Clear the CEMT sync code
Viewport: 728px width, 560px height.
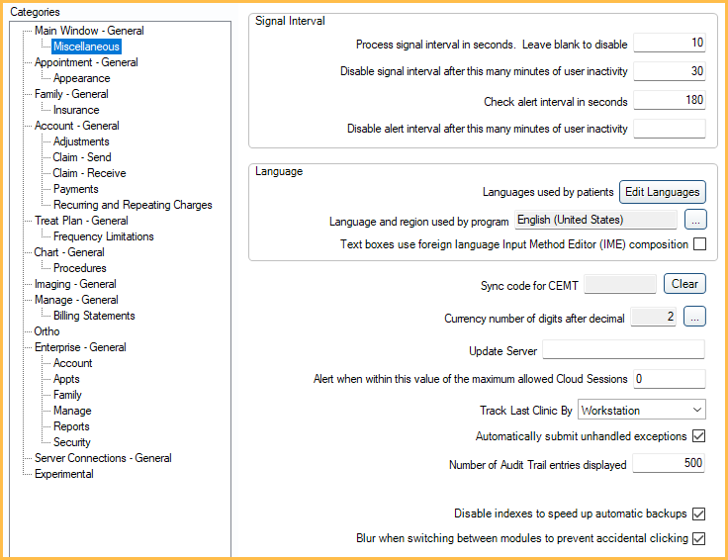pos(684,284)
